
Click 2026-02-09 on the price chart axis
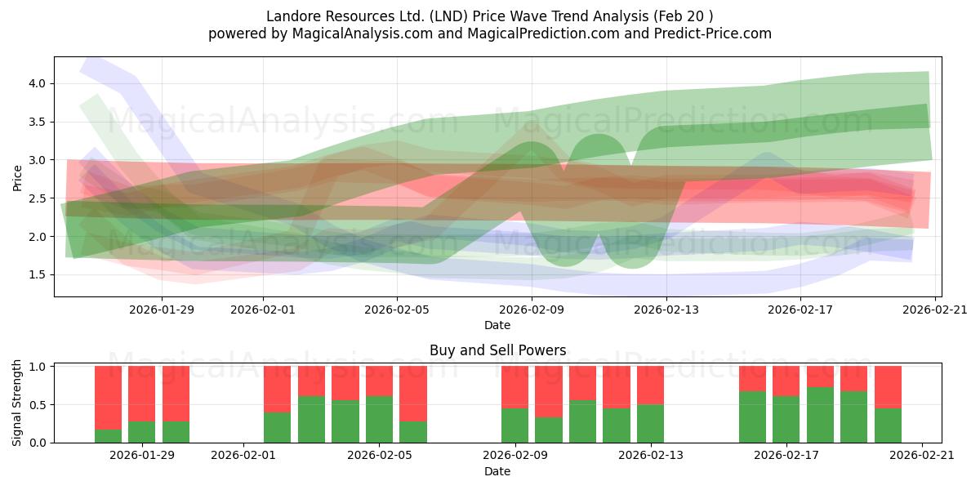pos(532,309)
